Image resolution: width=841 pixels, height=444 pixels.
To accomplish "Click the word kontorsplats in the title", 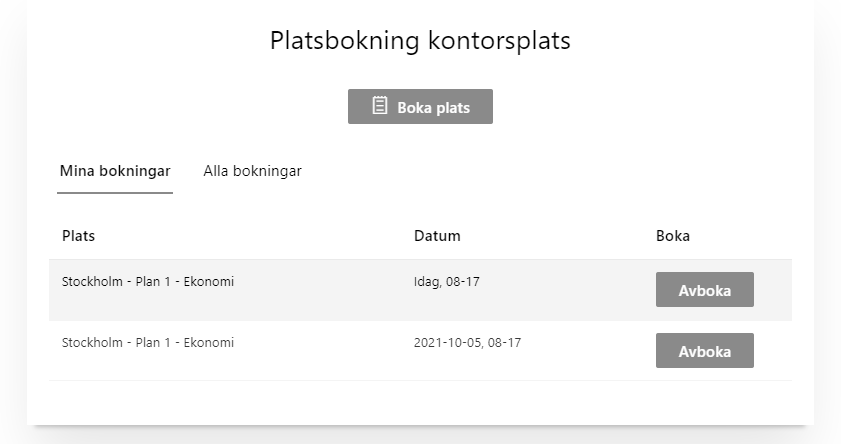I will click(x=499, y=41).
